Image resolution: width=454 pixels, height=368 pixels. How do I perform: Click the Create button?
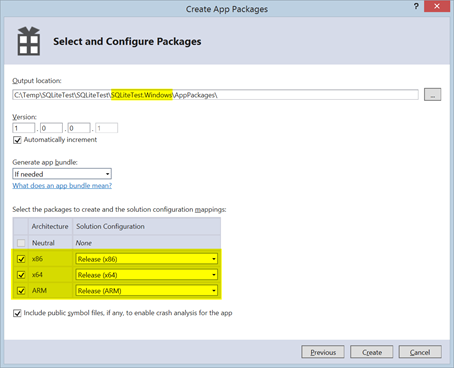coord(372,352)
